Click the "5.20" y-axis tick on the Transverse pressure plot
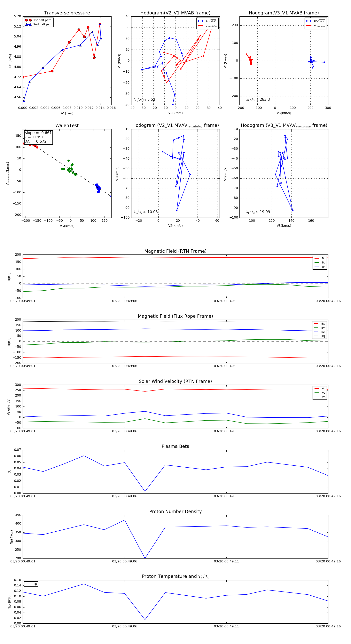351x644 pixels. [x=18, y=17]
